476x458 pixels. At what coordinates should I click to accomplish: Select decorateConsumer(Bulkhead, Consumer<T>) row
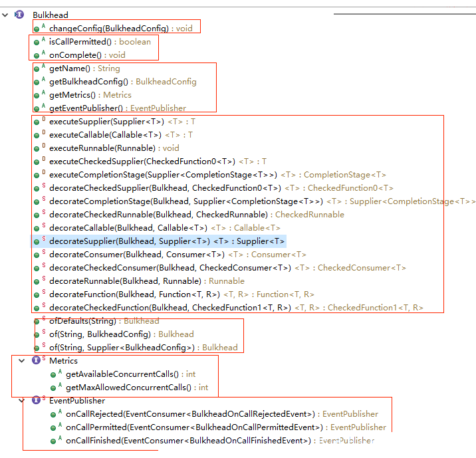point(178,255)
